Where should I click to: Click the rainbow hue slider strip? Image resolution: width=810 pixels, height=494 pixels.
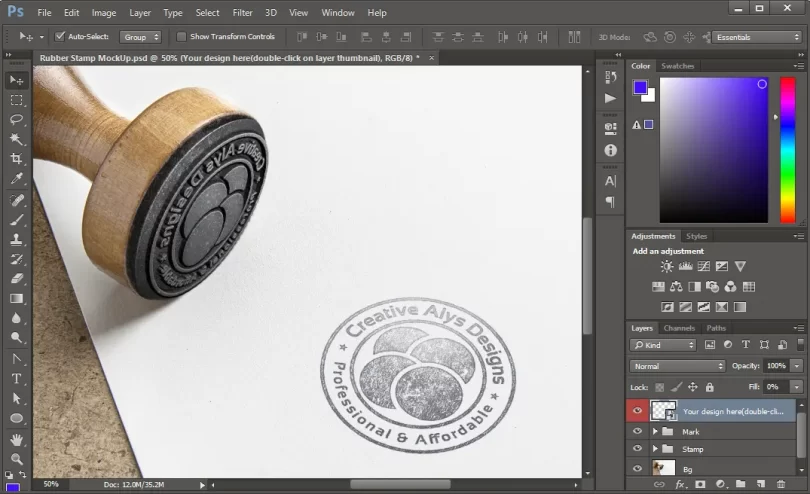coord(787,150)
